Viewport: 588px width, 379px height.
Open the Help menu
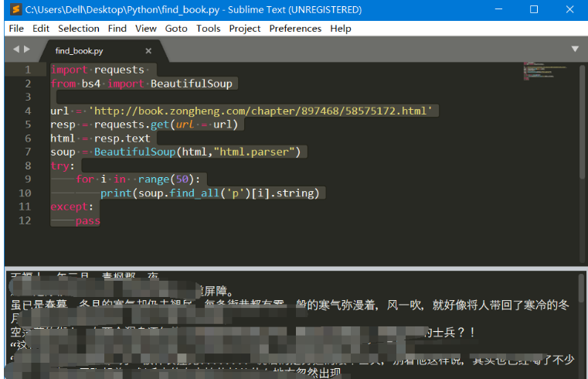tap(341, 29)
